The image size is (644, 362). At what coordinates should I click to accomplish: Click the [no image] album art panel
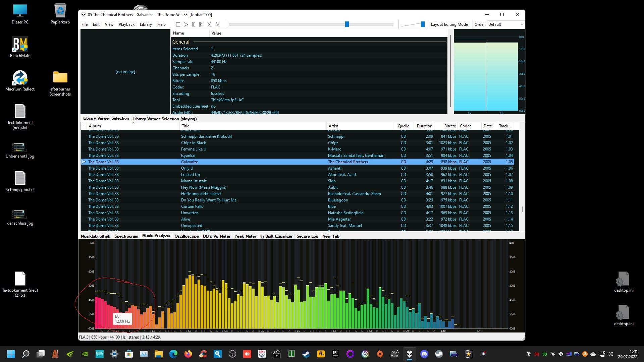125,72
